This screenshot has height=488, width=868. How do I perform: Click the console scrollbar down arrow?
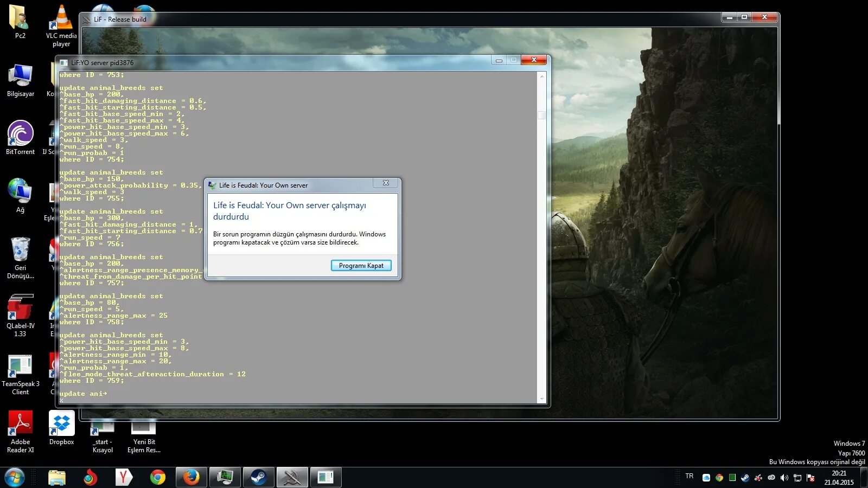pyautogui.click(x=541, y=400)
